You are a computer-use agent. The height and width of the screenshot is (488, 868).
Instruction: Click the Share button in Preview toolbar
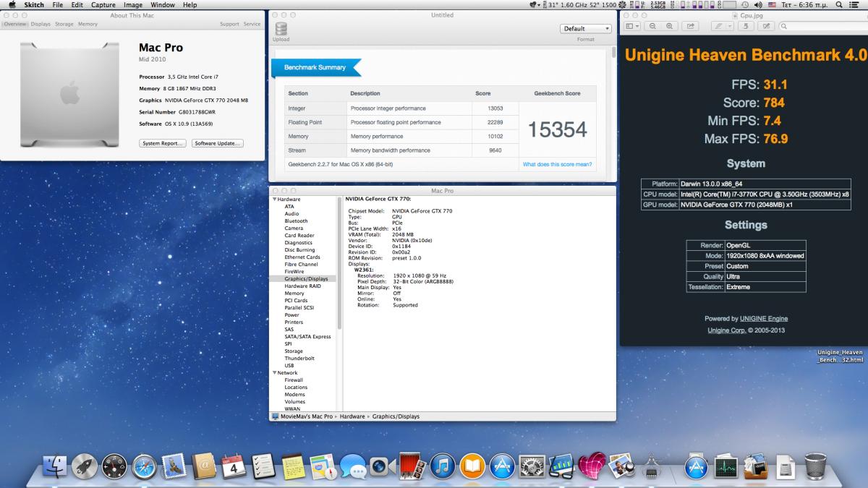690,26
